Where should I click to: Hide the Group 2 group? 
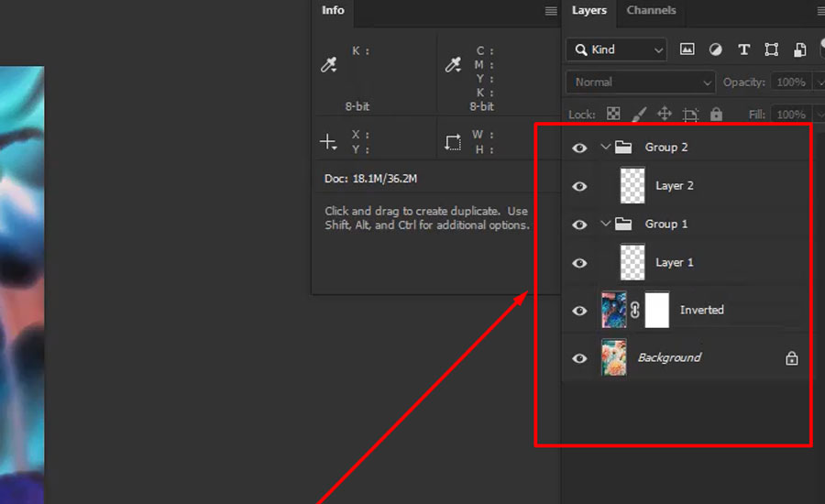click(x=579, y=148)
